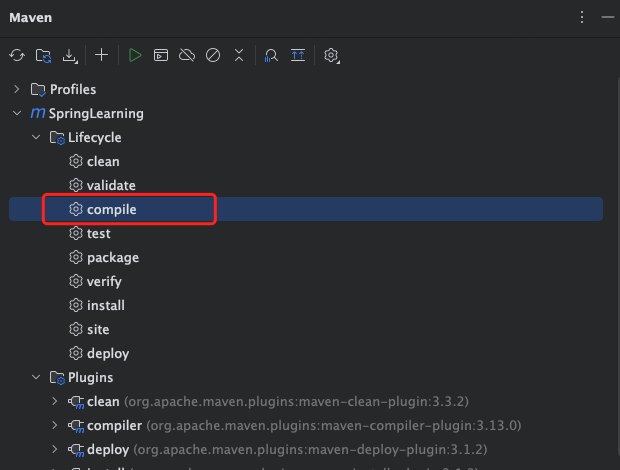Select the install lifecycle phase
The height and width of the screenshot is (470, 620).
click(x=106, y=306)
